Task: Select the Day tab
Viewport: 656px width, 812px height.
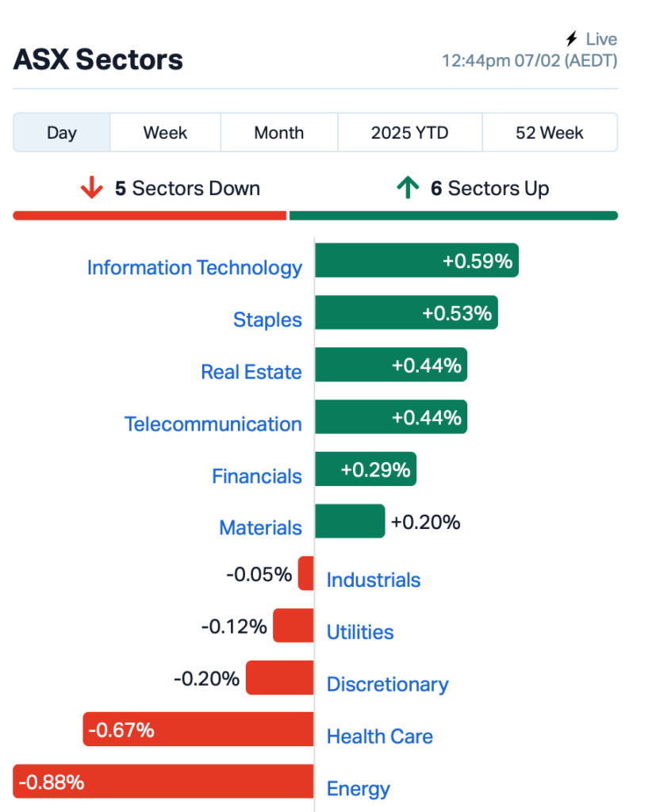Action: click(x=62, y=132)
